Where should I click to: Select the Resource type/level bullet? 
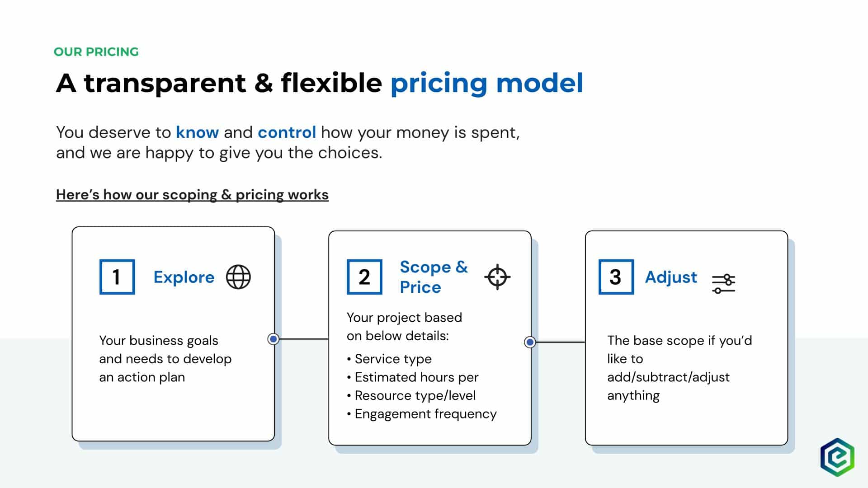click(x=411, y=395)
